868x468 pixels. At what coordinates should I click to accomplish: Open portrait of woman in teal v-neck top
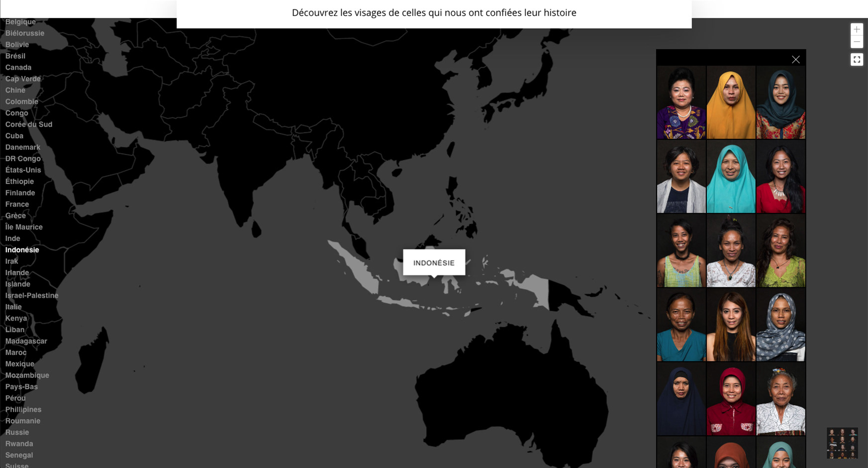[681, 325]
